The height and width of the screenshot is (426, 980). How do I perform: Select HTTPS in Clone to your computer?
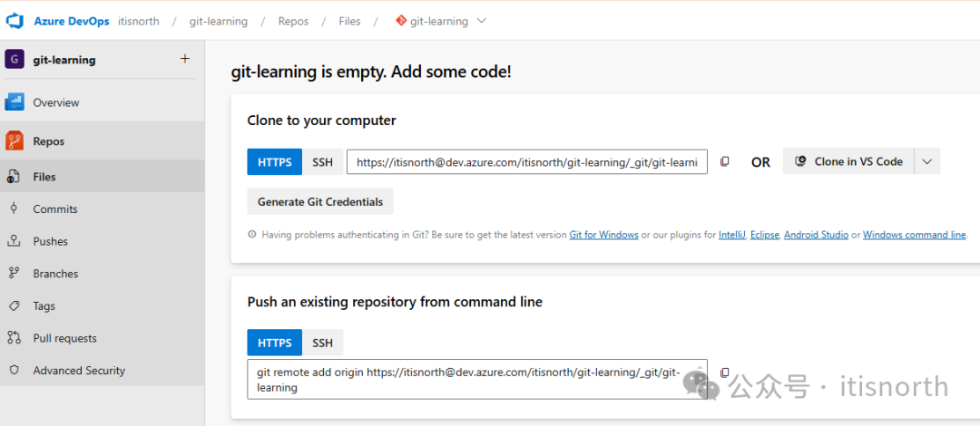click(x=274, y=162)
